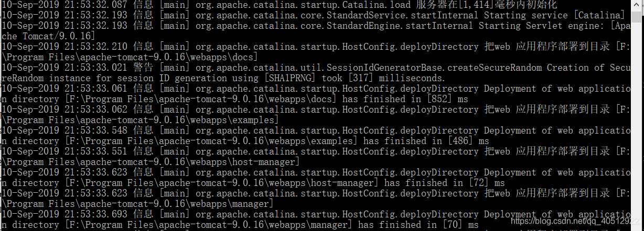Click timestamp 21:53:32.210 in the log
The image size is (644, 231).
(x=96, y=47)
